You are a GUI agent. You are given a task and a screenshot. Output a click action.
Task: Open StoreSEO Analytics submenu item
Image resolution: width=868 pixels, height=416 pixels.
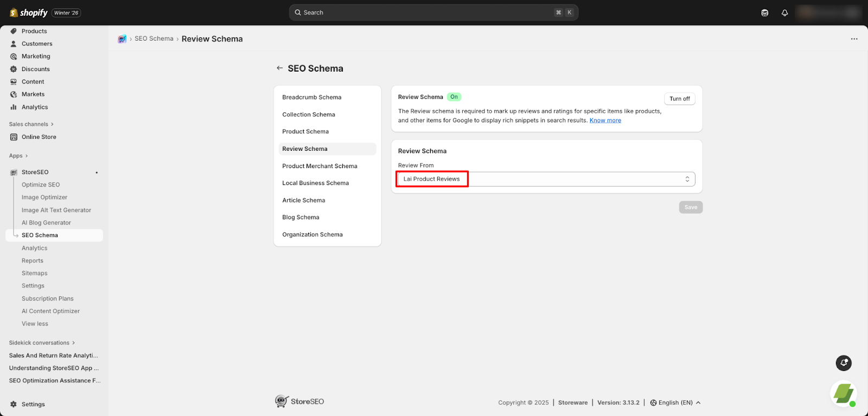35,248
